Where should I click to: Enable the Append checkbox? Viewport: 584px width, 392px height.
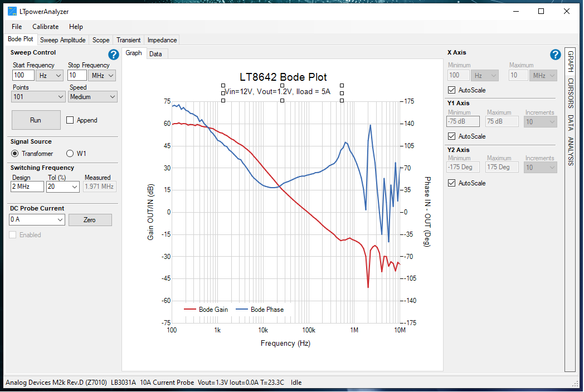[70, 120]
